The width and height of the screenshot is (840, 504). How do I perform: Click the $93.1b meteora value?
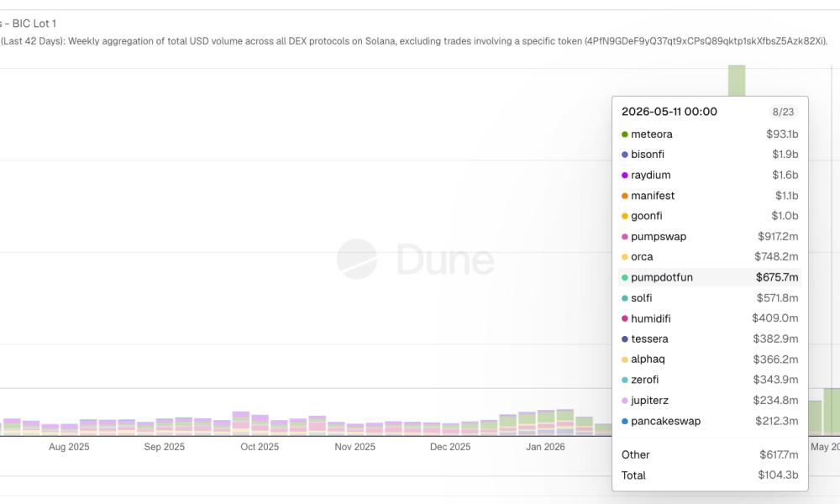pyautogui.click(x=782, y=134)
